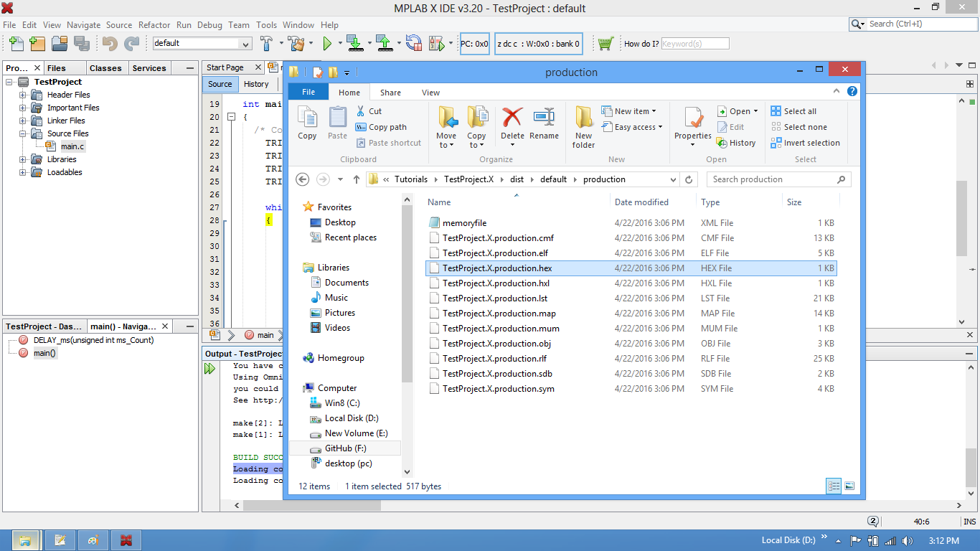Expand Libraries tree node in Projects
The image size is (980, 551).
click(23, 159)
